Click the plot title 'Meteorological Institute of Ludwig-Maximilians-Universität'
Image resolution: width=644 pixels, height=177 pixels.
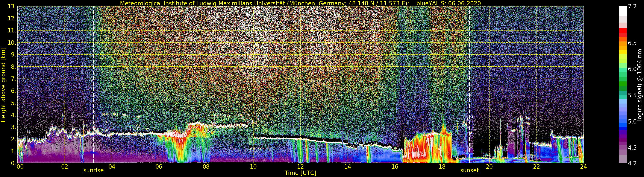coord(203,3)
